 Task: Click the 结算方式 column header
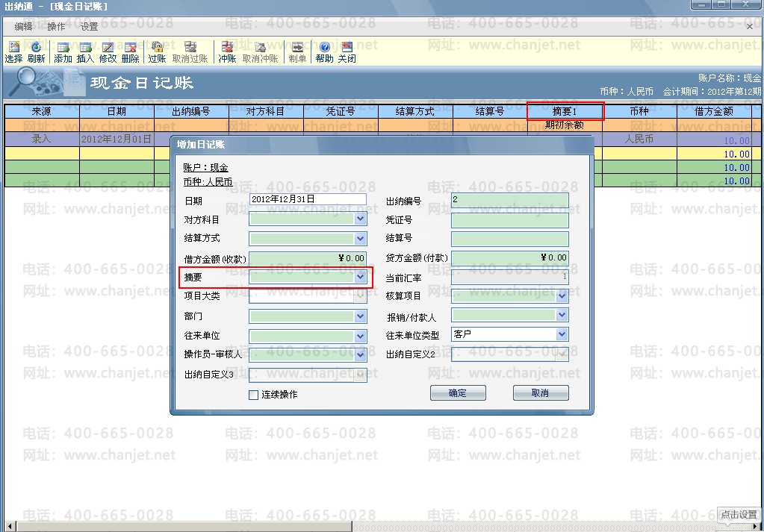[x=415, y=111]
